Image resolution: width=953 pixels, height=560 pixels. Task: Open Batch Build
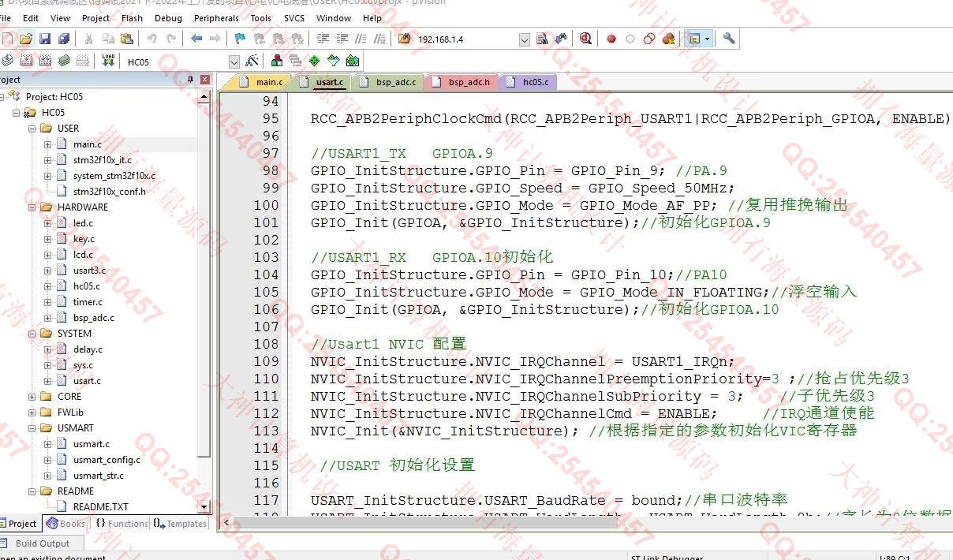64,61
